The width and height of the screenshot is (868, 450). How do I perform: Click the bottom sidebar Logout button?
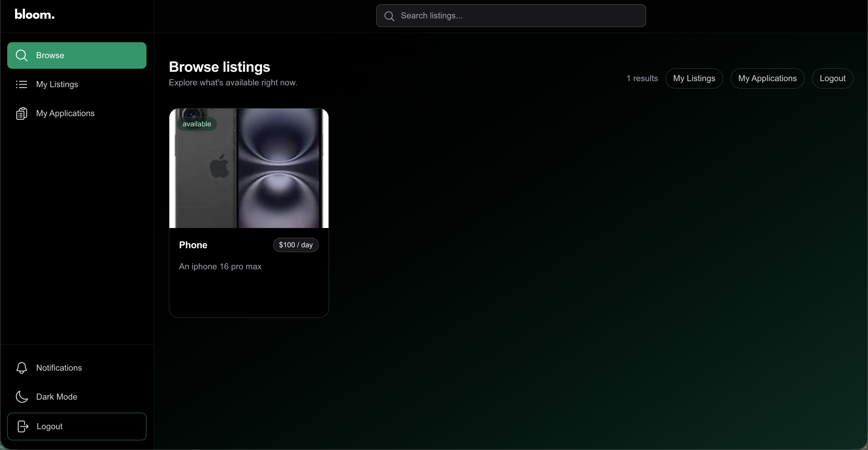pos(77,426)
